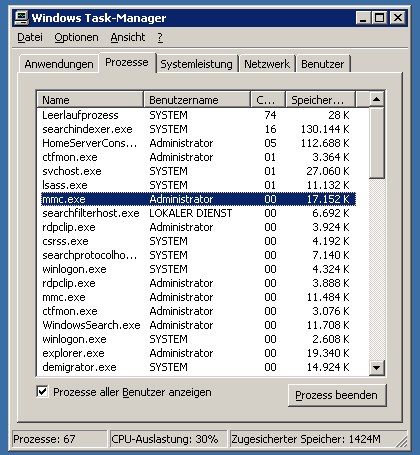Click the CPU value 74
Viewport: 420px width, 455px height.
coord(270,115)
